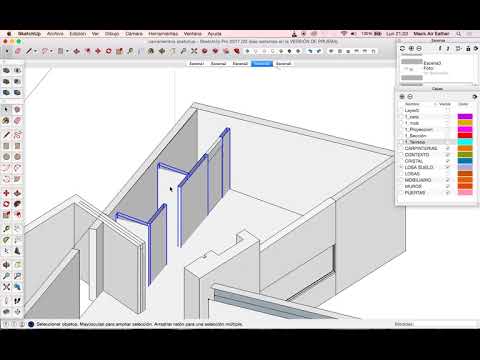Select the Walk footprints tool

pos(17,301)
